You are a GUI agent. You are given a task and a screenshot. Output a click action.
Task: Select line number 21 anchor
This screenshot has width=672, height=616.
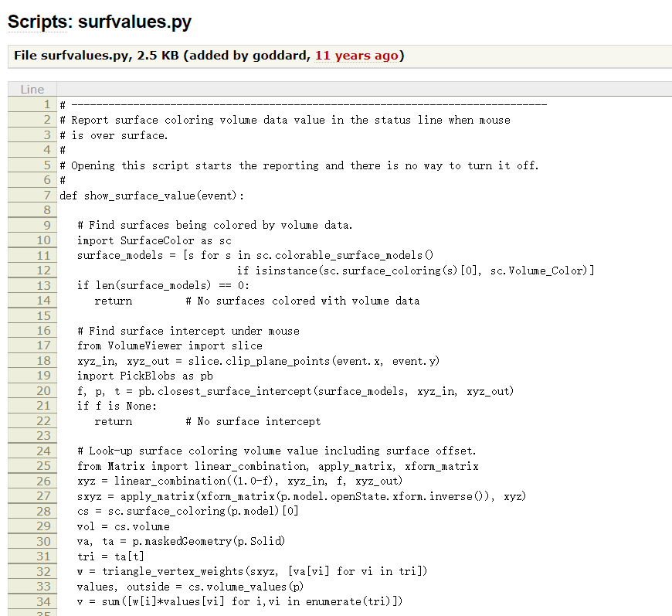point(45,406)
